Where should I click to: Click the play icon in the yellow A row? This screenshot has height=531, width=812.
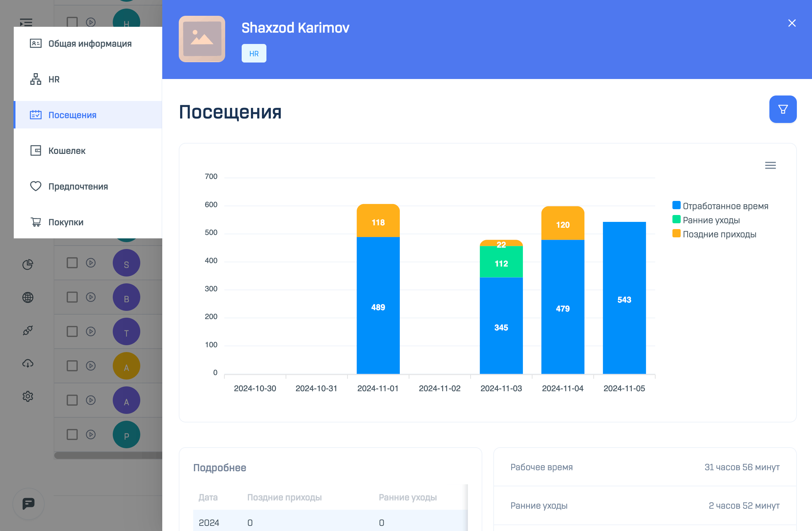[x=91, y=366]
